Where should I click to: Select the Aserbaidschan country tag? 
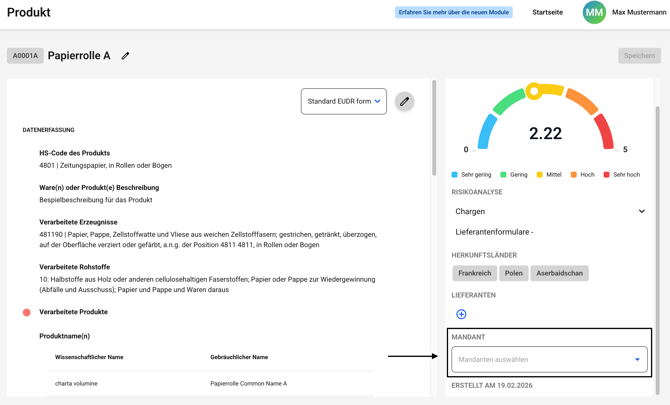click(559, 273)
